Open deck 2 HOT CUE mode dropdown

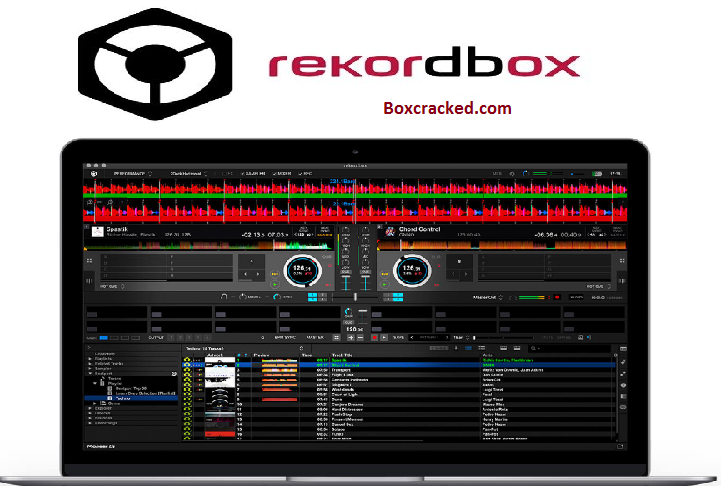599,286
